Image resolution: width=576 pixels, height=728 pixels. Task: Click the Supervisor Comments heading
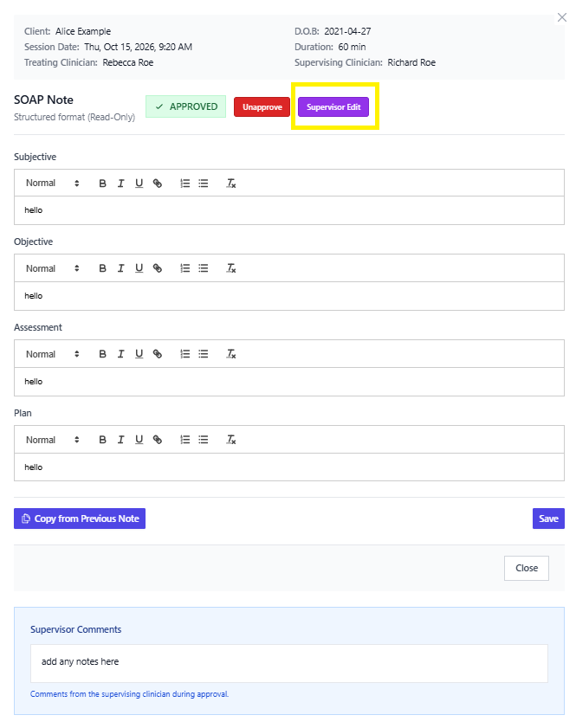pos(75,629)
